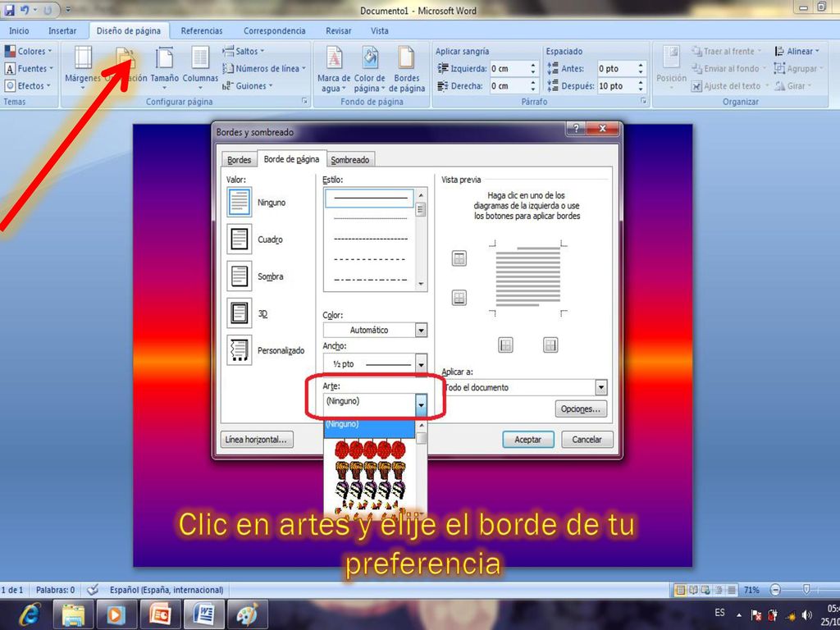Screen dimensions: 840x630
Task: Open the Márgenes margins gallery
Action: [83, 66]
